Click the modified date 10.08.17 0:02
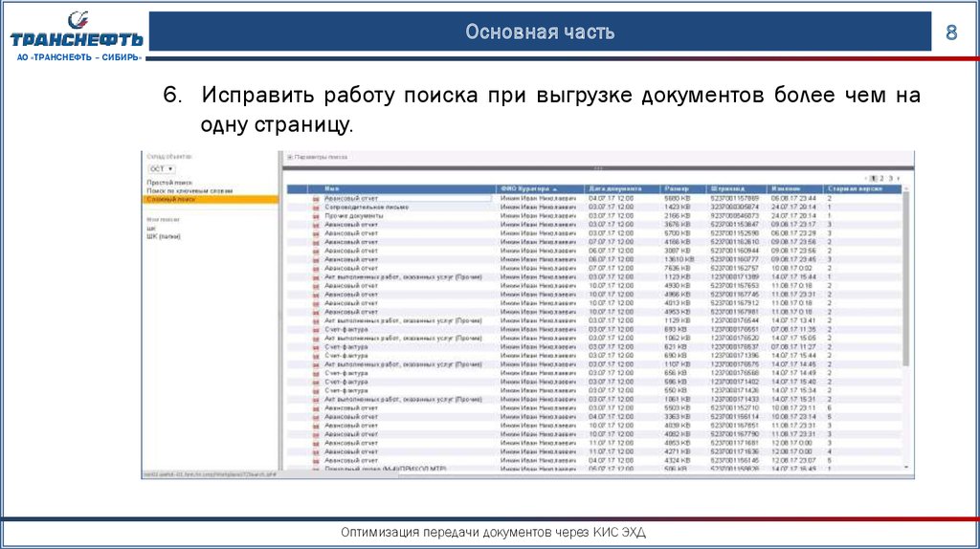 click(x=791, y=268)
